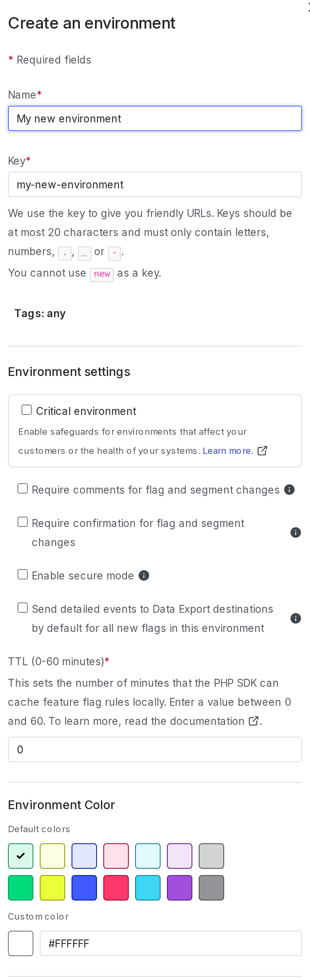Image resolution: width=310 pixels, height=980 pixels.
Task: Open the Learn more link
Action: (x=228, y=451)
